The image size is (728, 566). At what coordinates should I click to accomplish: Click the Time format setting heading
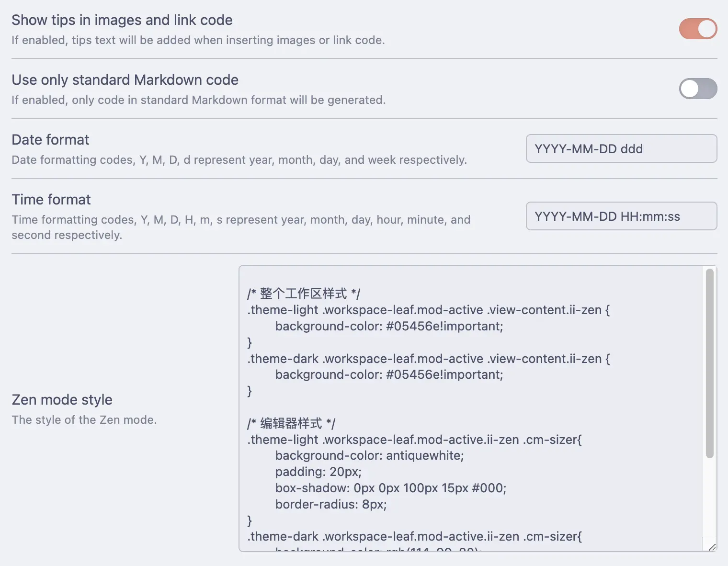51,199
